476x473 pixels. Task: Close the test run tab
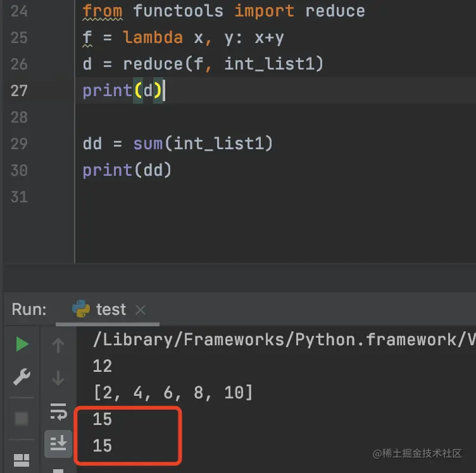click(141, 310)
